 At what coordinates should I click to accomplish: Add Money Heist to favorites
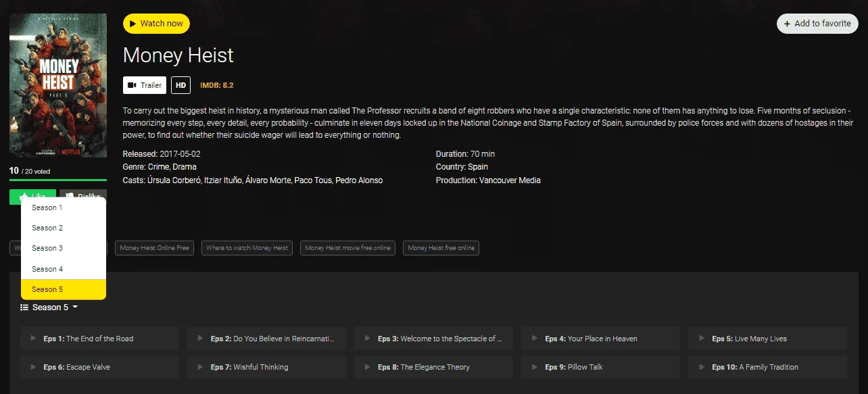coord(817,24)
